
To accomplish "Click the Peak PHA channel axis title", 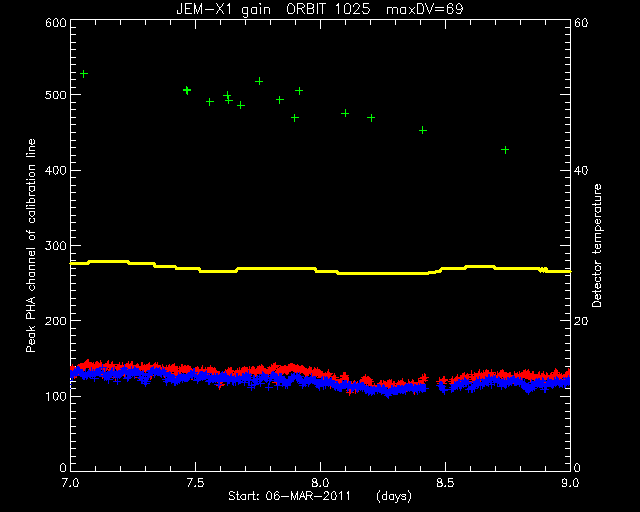I will (x=31, y=245).
